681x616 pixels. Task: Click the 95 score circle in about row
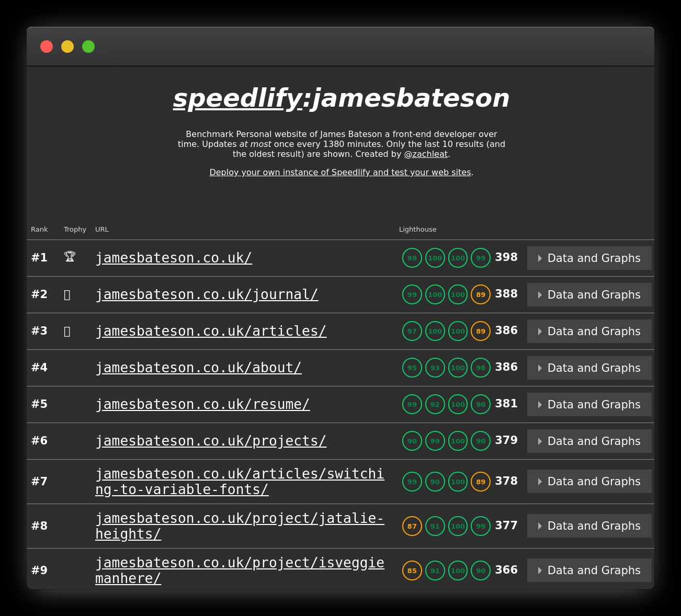[412, 368]
